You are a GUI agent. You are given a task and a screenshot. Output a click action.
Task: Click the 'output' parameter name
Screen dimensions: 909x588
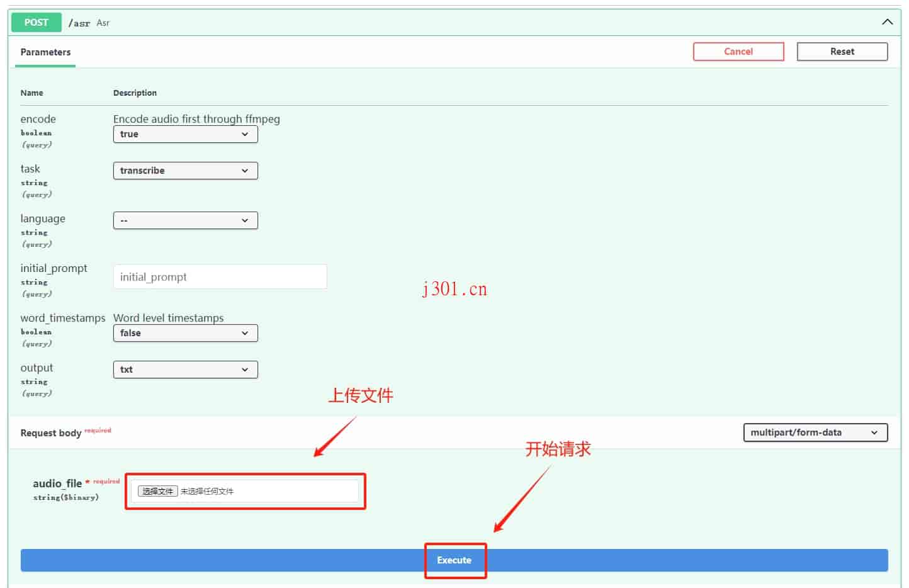pos(37,368)
